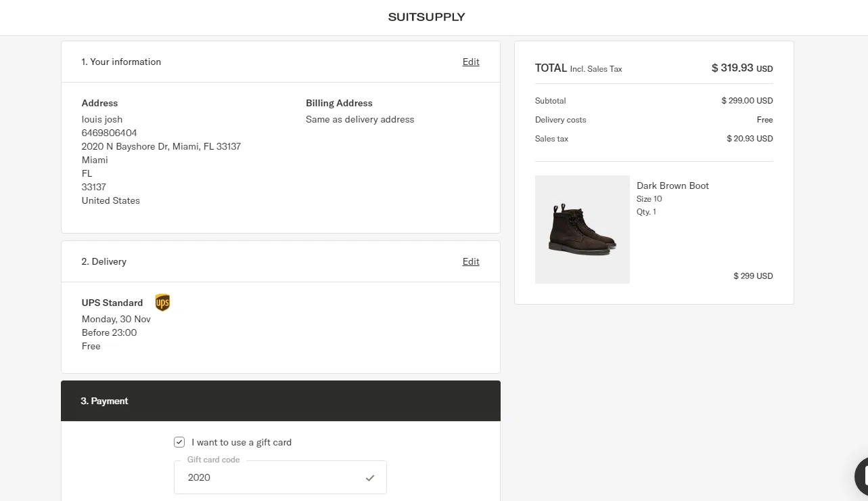
Task: Click the product price $ 299 USD
Action: pyautogui.click(x=753, y=276)
